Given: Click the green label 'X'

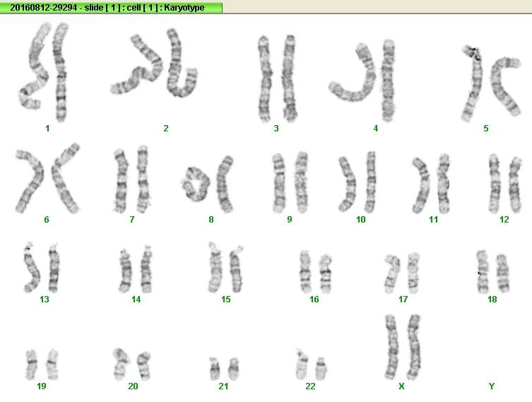Looking at the screenshot, I should (x=402, y=386).
